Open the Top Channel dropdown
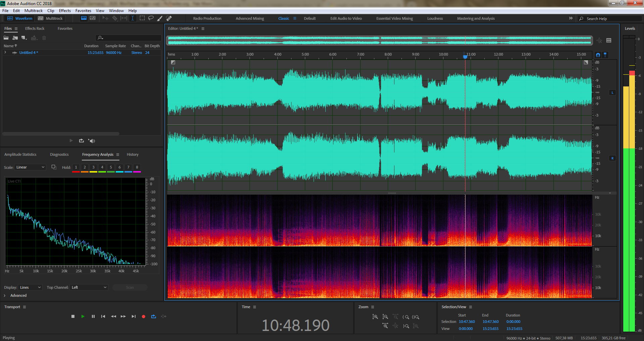This screenshot has width=644, height=341. pyautogui.click(x=89, y=287)
